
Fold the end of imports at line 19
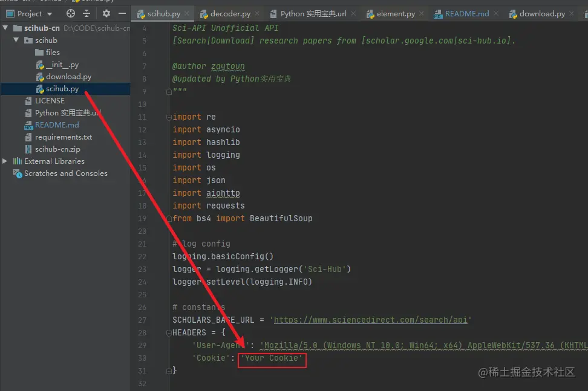click(169, 218)
